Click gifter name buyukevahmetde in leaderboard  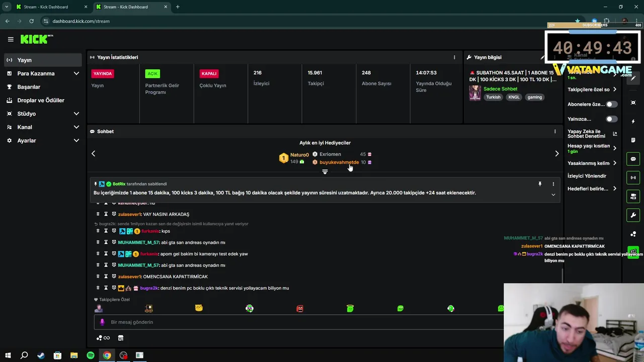coord(339,162)
